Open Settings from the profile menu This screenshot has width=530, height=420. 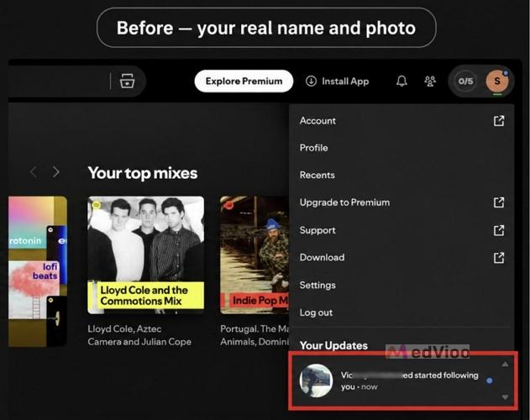[x=401, y=285]
